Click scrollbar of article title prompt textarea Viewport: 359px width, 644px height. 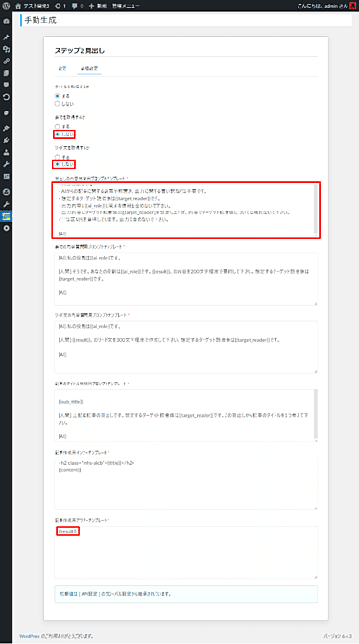(315, 415)
